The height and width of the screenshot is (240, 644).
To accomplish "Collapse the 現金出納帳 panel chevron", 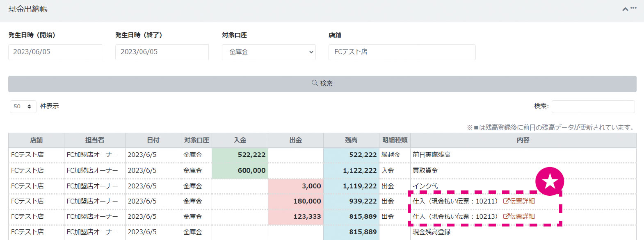I will (625, 9).
